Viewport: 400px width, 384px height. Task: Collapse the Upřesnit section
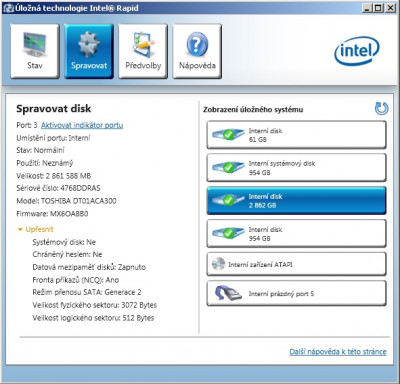36,229
